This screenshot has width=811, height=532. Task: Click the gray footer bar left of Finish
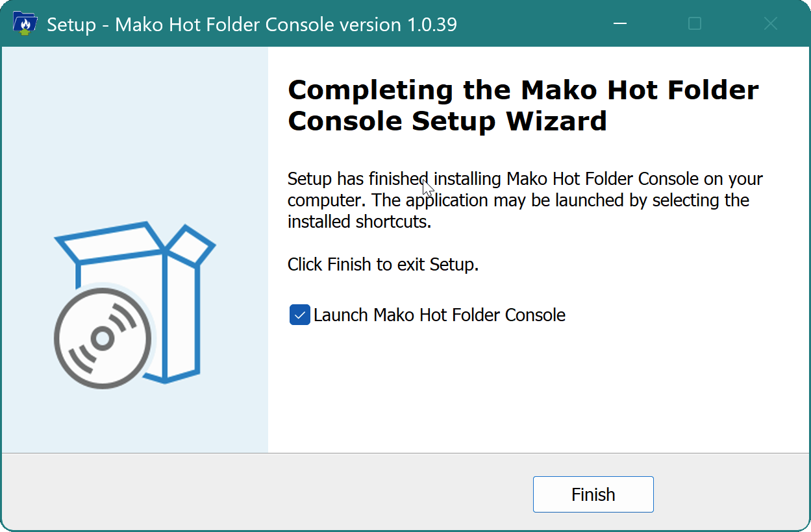click(x=260, y=493)
